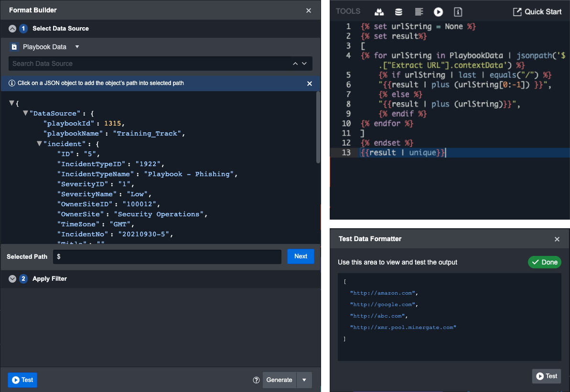570x392 pixels.
Task: Open the database stack tool icon
Action: pos(398,12)
